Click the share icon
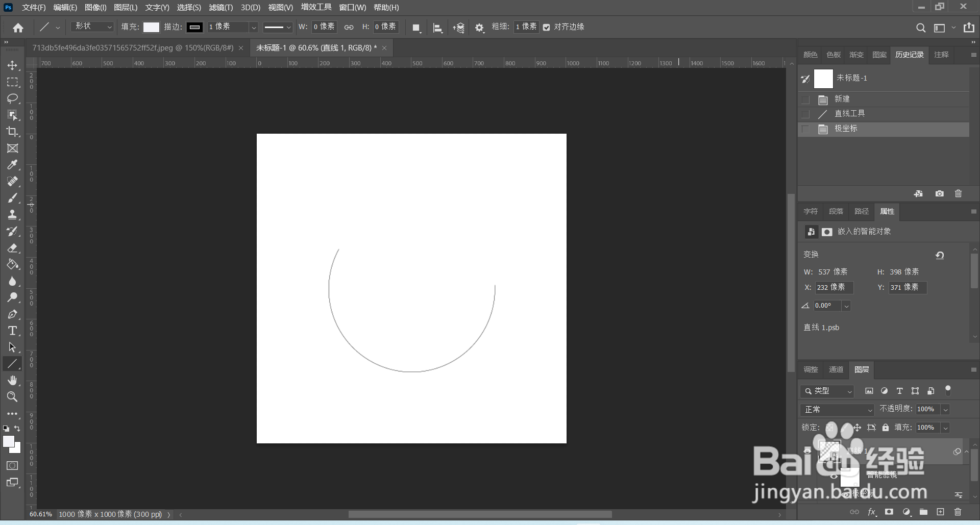 pyautogui.click(x=969, y=28)
